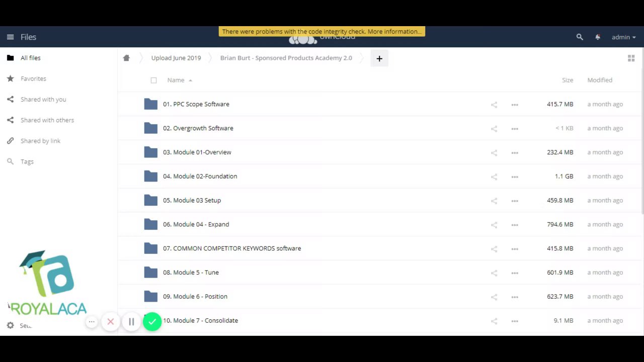The width and height of the screenshot is (644, 362).
Task: Share the 05. Module 03 Setup folder
Action: tap(494, 201)
